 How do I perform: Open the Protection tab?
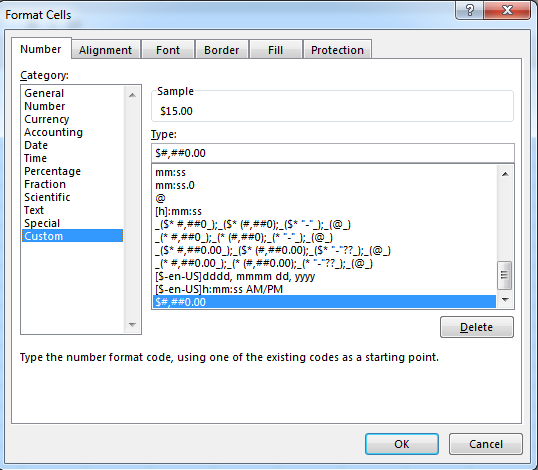point(337,50)
